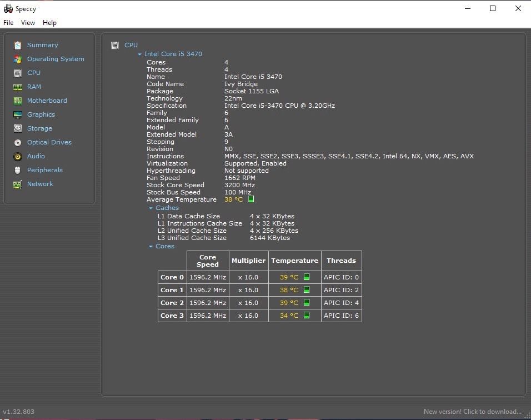Screen dimensions: 531x420
Task: Click the CPU header icon in main panel
Action: pos(115,45)
